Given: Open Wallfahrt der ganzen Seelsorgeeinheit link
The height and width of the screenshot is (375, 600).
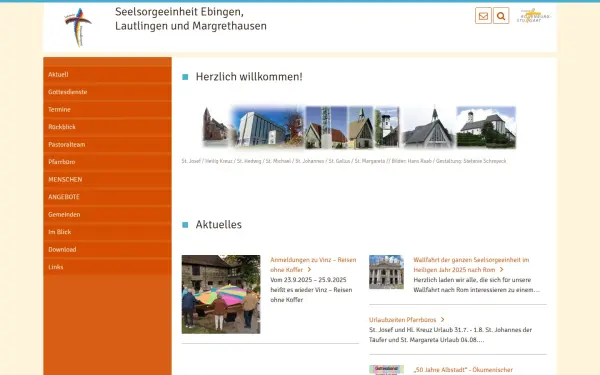Looking at the screenshot, I should tap(471, 265).
